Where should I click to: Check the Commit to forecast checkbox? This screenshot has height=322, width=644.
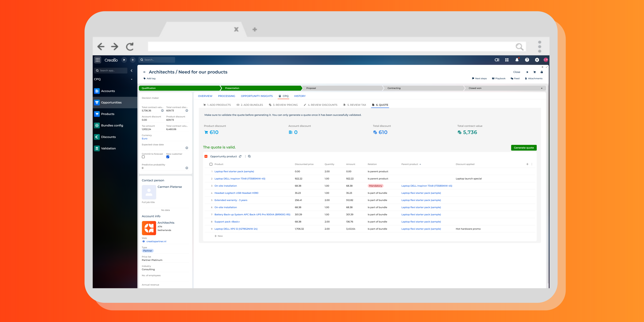click(143, 157)
